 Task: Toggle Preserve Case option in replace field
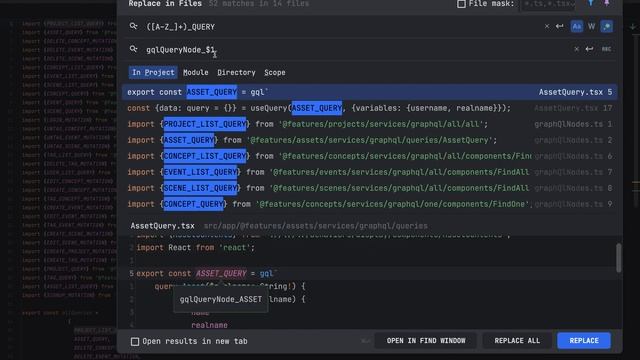[606, 49]
